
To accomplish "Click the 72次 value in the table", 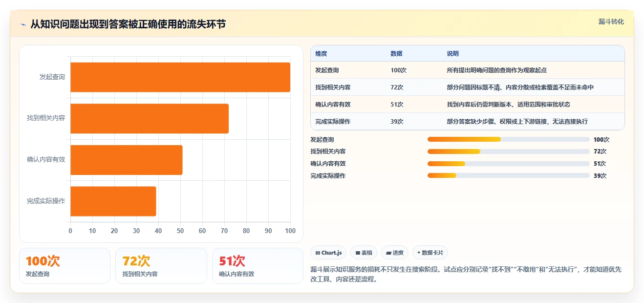I will point(397,87).
